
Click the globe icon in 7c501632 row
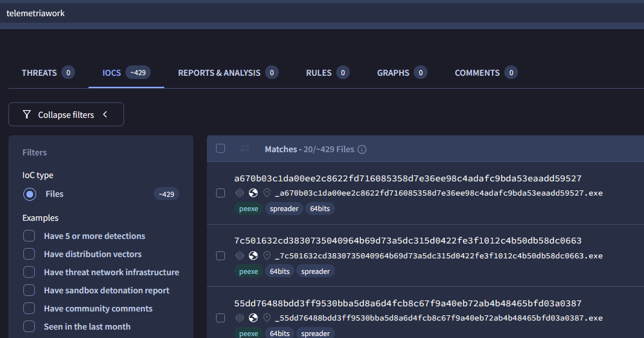(253, 255)
